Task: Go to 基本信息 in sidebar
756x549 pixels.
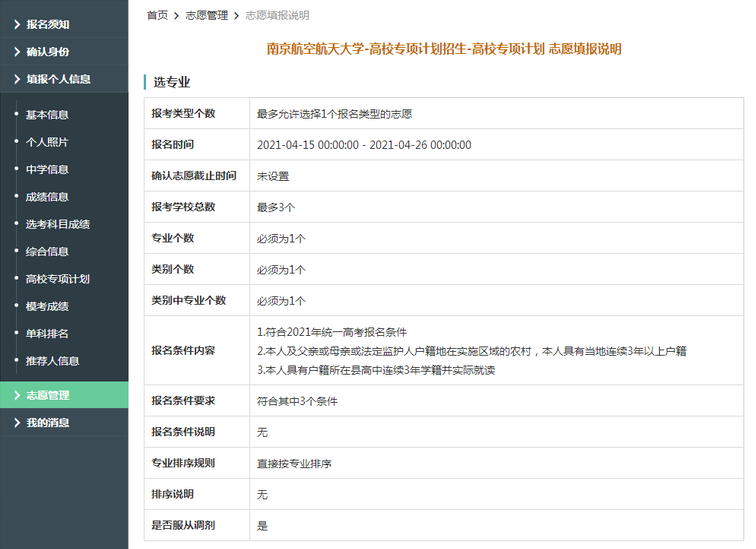Action: point(47,115)
